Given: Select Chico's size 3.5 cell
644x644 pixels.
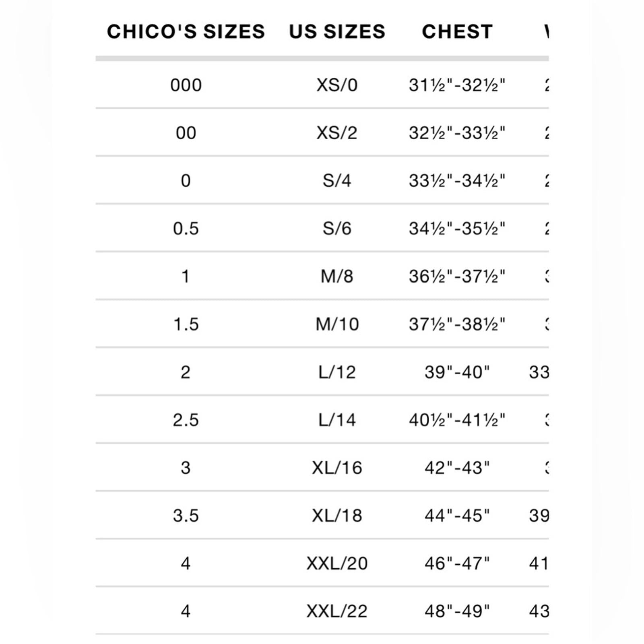Looking at the screenshot, I should coord(186,516).
